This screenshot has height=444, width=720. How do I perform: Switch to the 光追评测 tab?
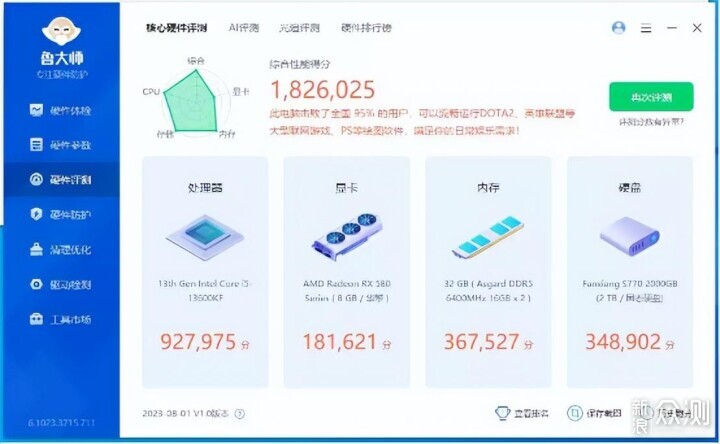(299, 28)
